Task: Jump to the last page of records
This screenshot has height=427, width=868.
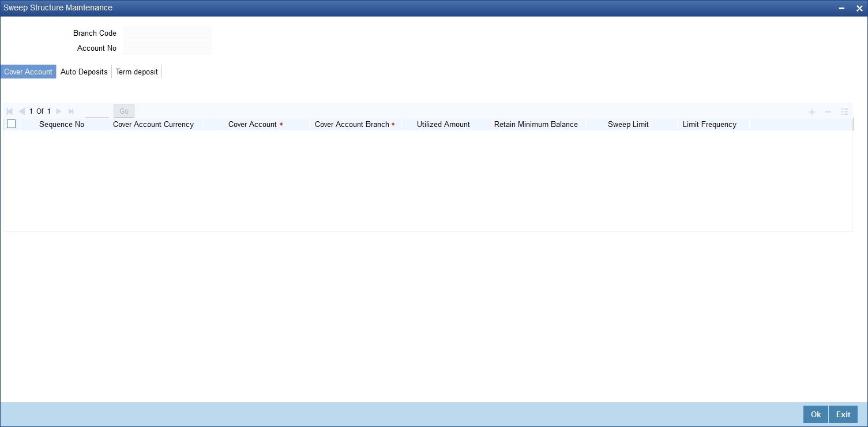Action: [x=71, y=111]
